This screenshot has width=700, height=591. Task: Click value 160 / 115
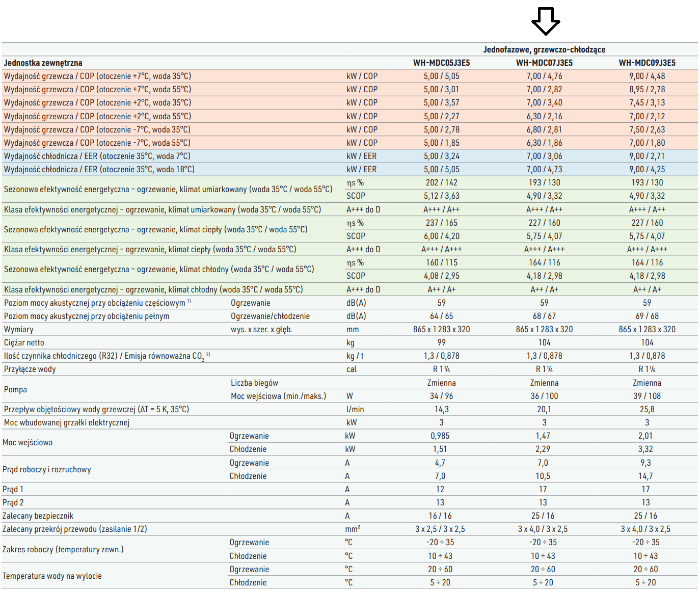[441, 262]
